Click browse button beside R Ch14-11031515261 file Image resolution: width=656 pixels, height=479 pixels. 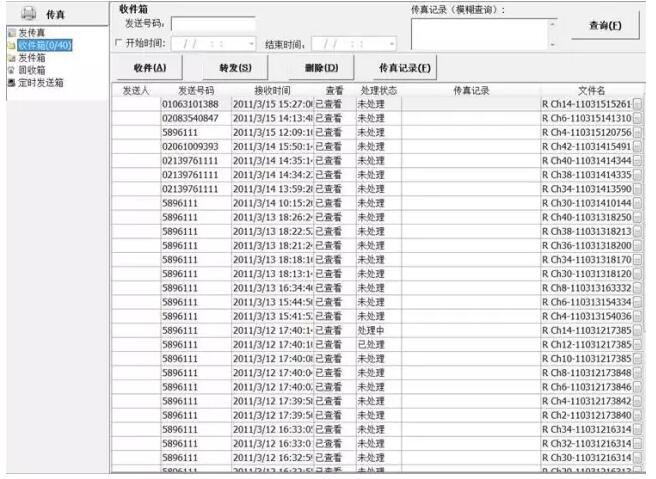[638, 105]
